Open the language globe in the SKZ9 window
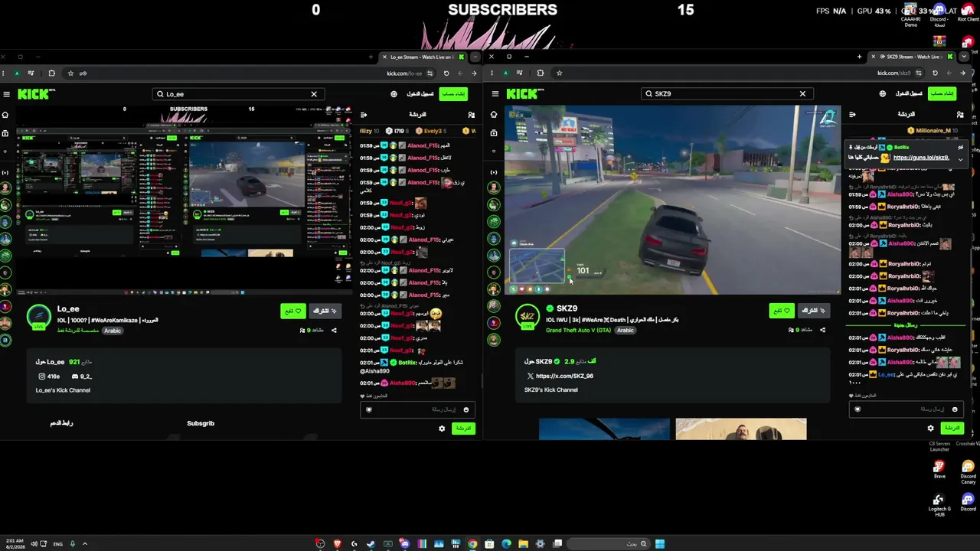Screen dimensions: 980x551 pyautogui.click(x=882, y=94)
